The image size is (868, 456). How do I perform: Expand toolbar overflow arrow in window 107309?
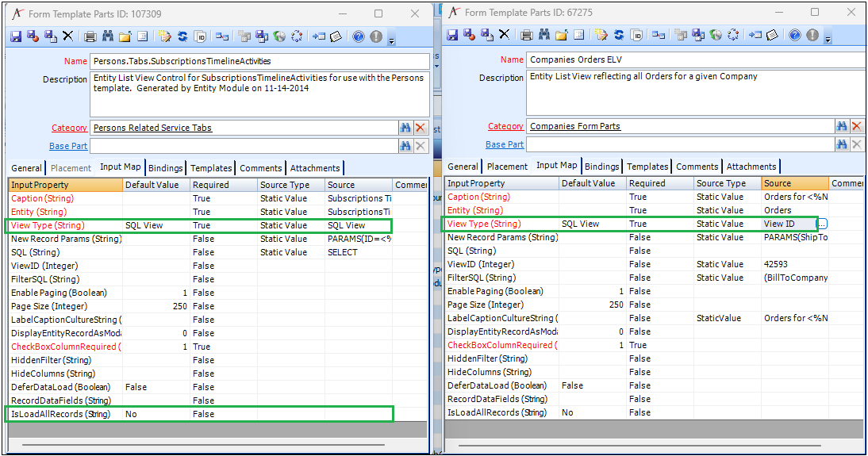point(392,40)
